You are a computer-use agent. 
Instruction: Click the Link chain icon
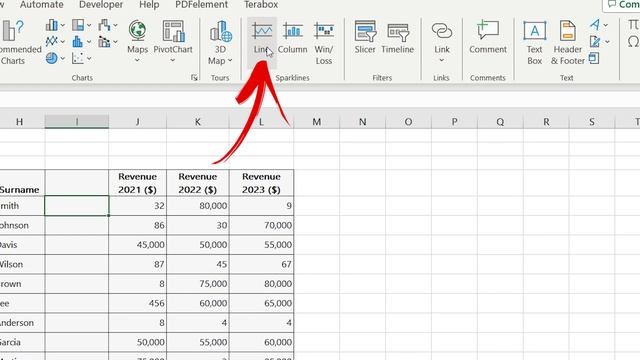pyautogui.click(x=442, y=31)
